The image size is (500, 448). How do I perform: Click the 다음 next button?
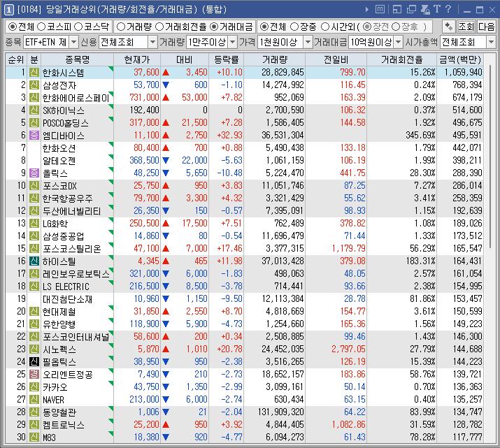click(x=486, y=27)
